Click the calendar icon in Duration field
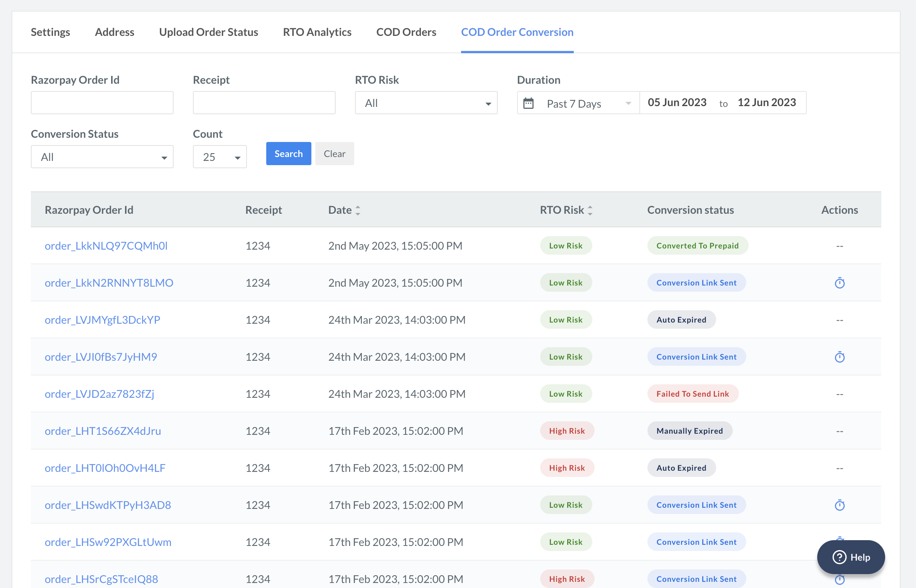916x588 pixels. pos(528,103)
